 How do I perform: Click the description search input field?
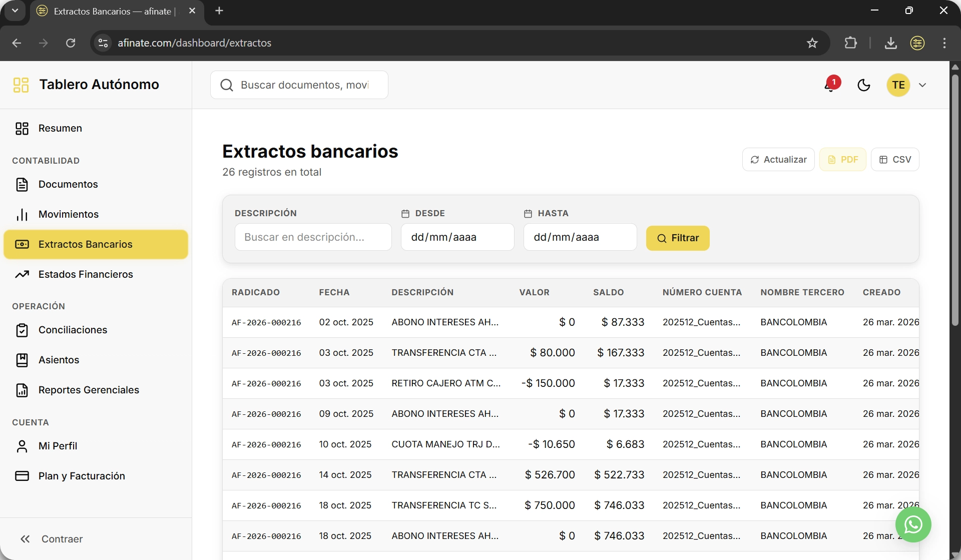313,237
